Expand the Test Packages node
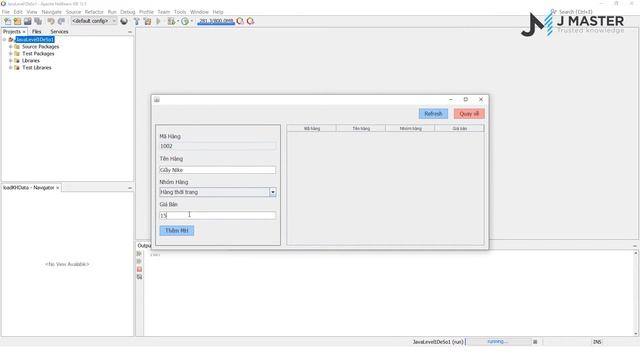 pos(11,54)
